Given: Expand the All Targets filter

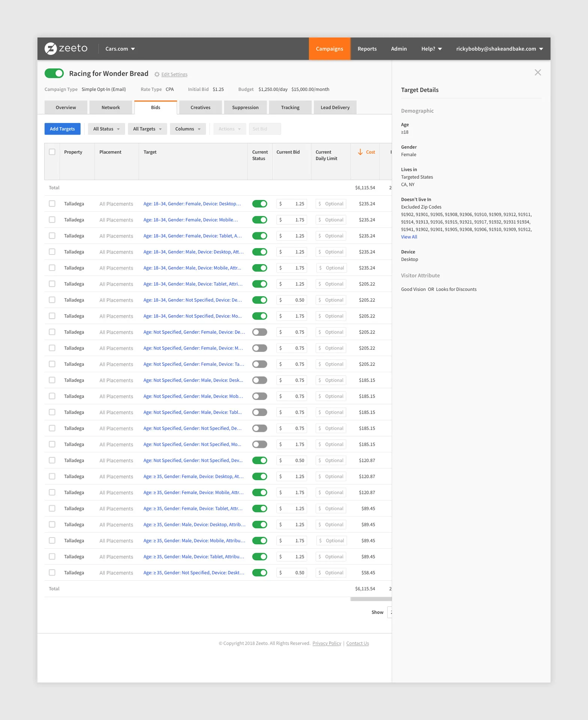Looking at the screenshot, I should coord(147,129).
